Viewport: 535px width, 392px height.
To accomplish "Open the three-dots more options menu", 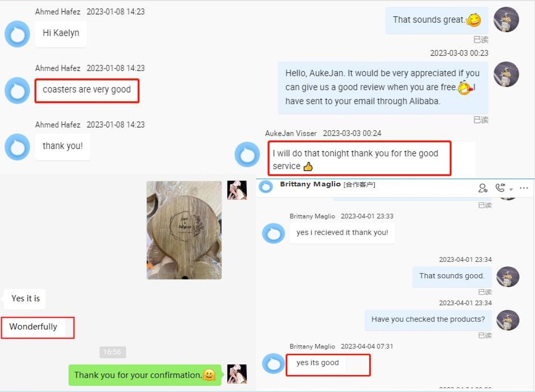I will tap(524, 188).
